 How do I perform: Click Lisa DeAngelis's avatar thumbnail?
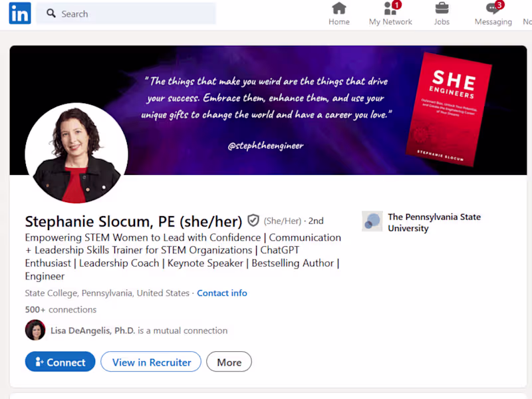click(x=35, y=330)
